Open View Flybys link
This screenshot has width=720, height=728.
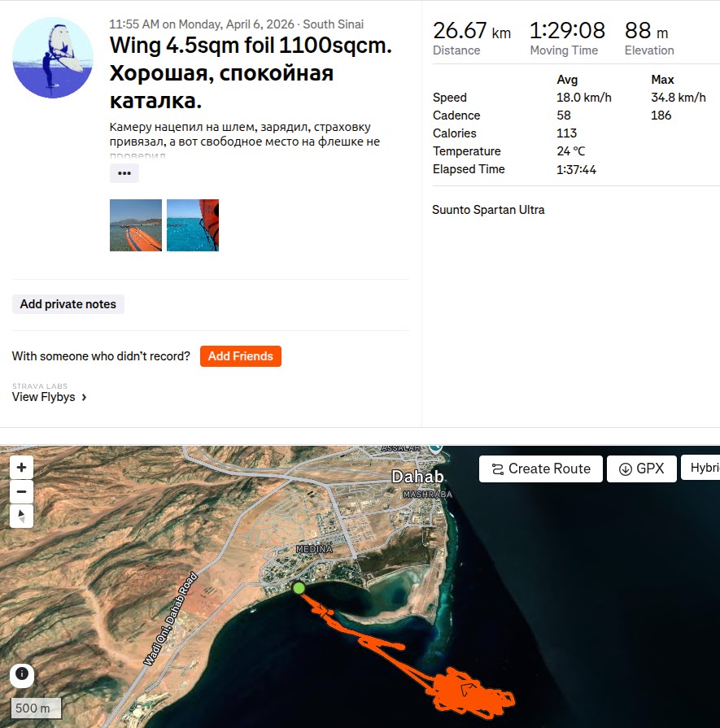[44, 397]
